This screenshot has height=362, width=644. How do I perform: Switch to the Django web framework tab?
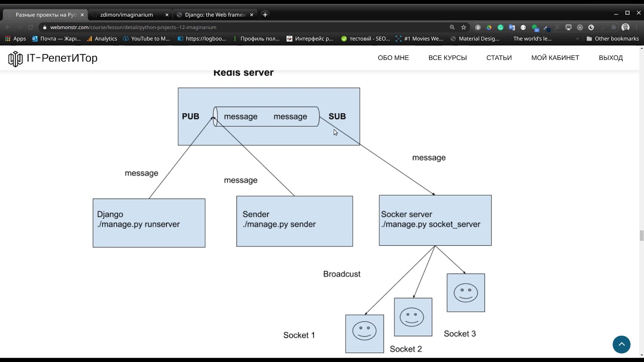215,15
